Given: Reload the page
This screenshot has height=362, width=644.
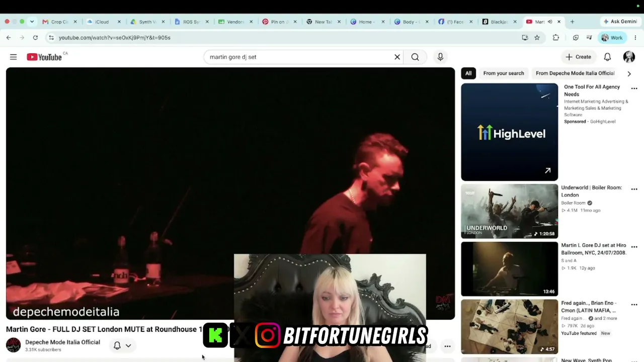Looking at the screenshot, I should tap(35, 38).
